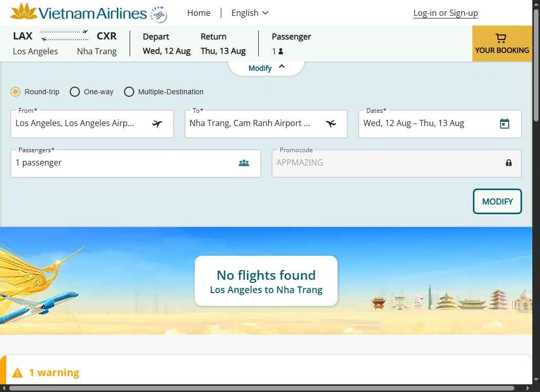Click the lock icon in Promocode field
The width and height of the screenshot is (540, 392).
coord(509,162)
